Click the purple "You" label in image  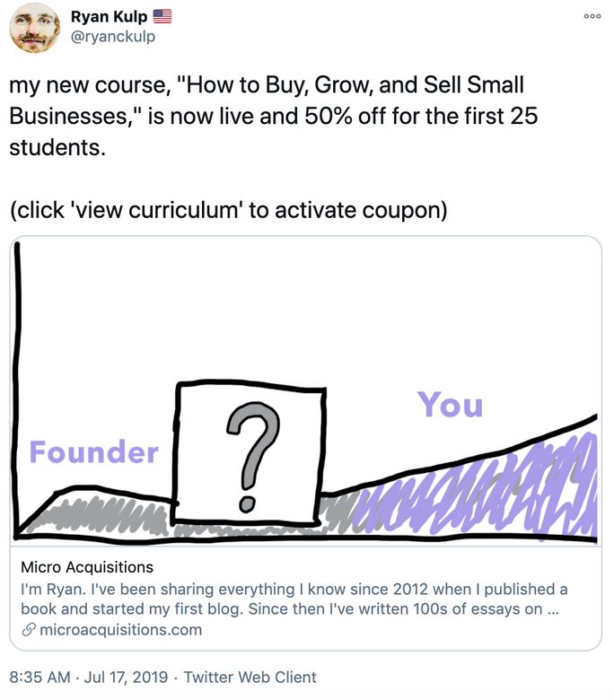450,405
